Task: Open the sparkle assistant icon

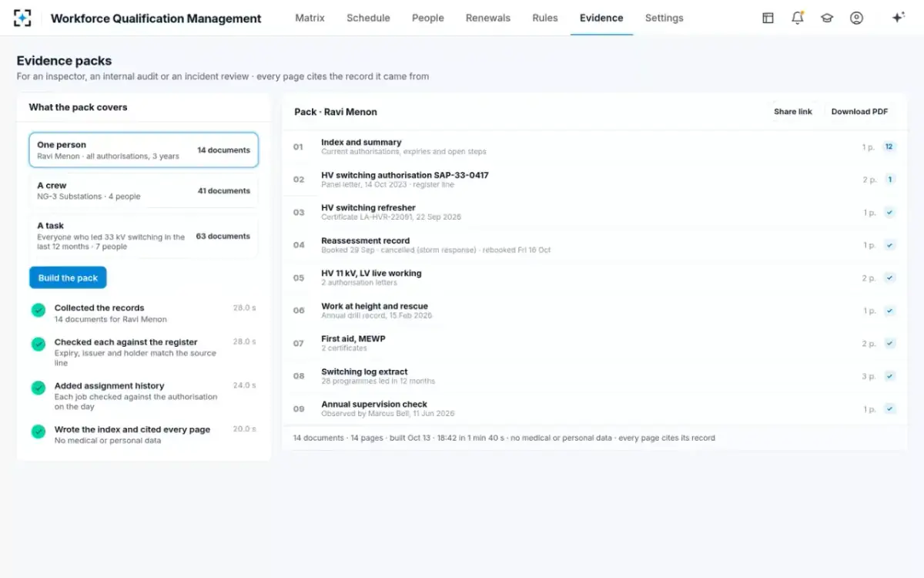Action: click(898, 18)
